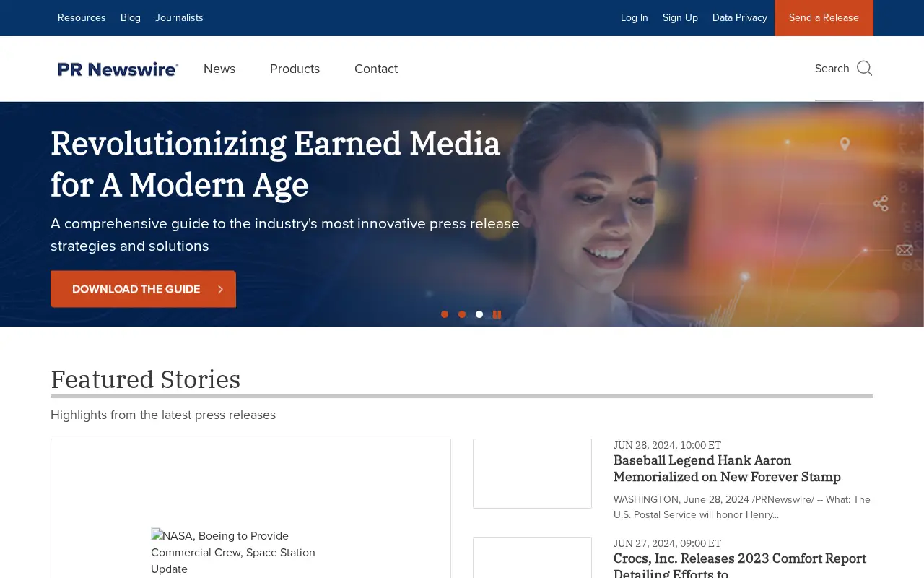Click the Hank Aaron story thumbnail
This screenshot has height=578, width=924.
click(532, 473)
